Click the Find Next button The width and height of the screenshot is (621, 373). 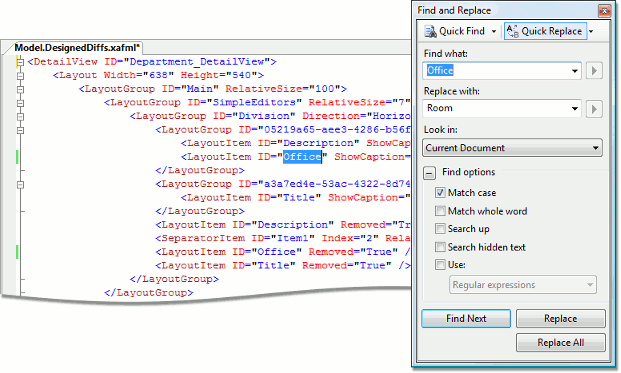click(466, 319)
